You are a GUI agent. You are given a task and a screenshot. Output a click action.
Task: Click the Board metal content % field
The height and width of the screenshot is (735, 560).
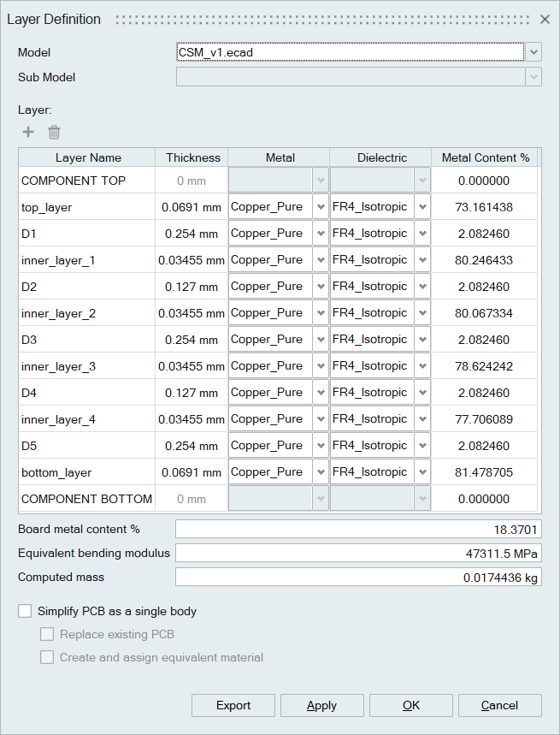(x=358, y=530)
